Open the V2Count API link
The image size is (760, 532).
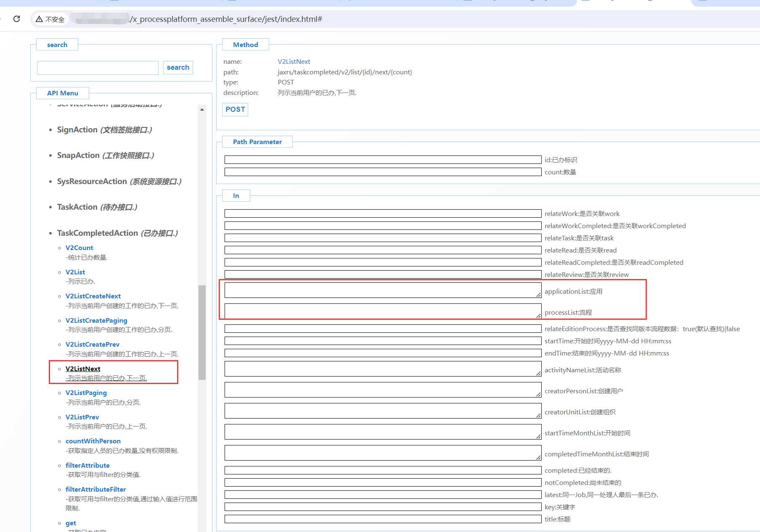(x=79, y=248)
